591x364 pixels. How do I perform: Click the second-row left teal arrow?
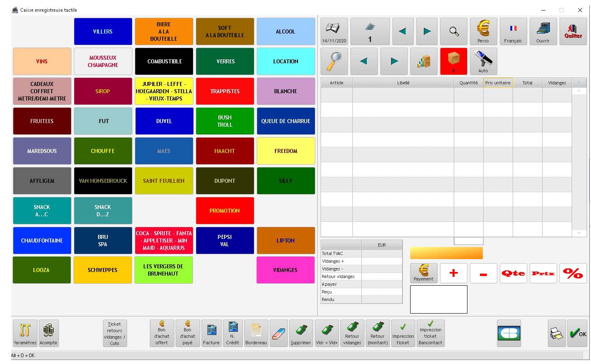tap(364, 61)
